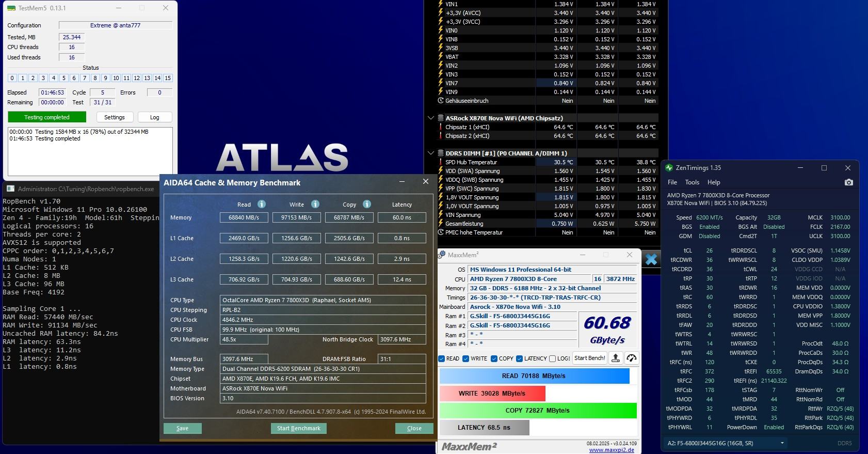Click the chip icon of DDR5 DIMM group
The image size is (868, 454).
(441, 153)
